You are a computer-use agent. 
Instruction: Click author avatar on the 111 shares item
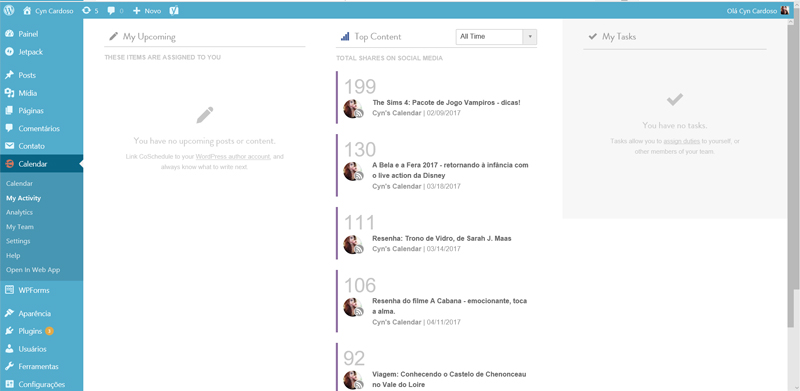[x=353, y=245]
